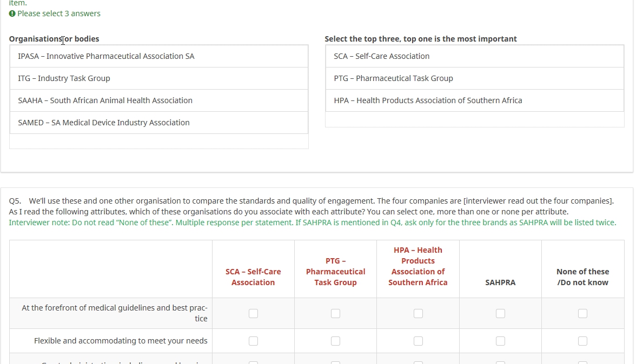Tick PTG for flexible and accommodating
Screen dimensions: 643x364
tap(335, 341)
